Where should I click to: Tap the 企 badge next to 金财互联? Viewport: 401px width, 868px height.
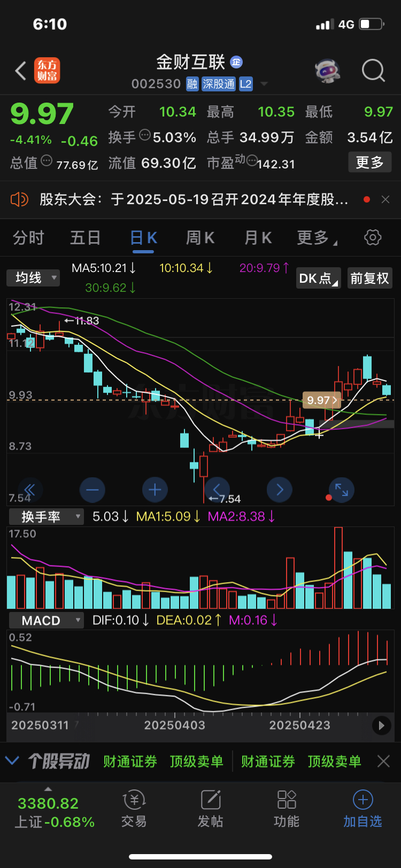click(x=236, y=63)
